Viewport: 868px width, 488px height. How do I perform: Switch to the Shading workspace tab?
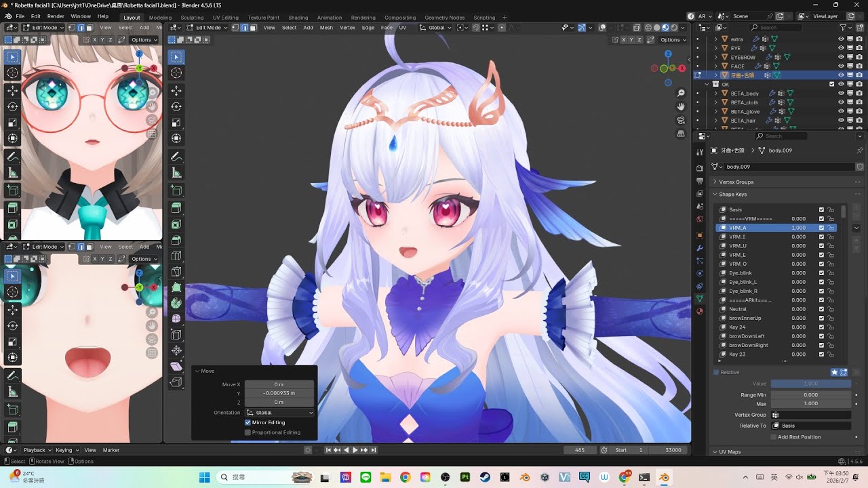298,18
